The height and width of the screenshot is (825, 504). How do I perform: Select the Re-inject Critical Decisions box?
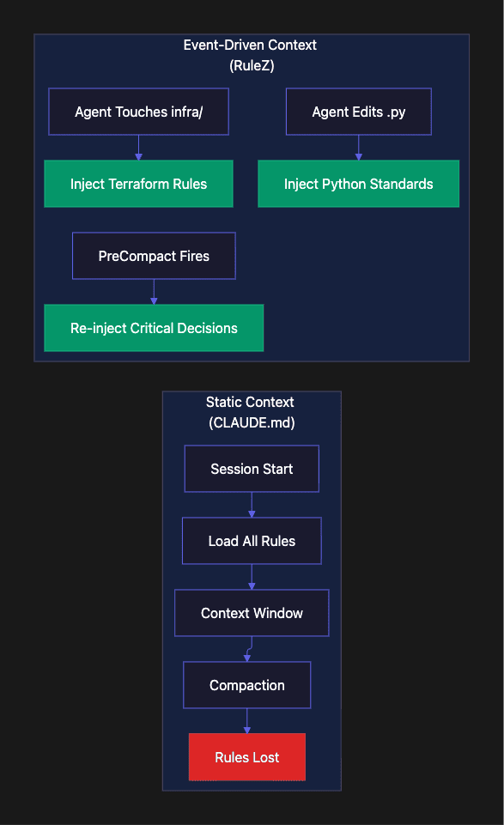pos(154,328)
